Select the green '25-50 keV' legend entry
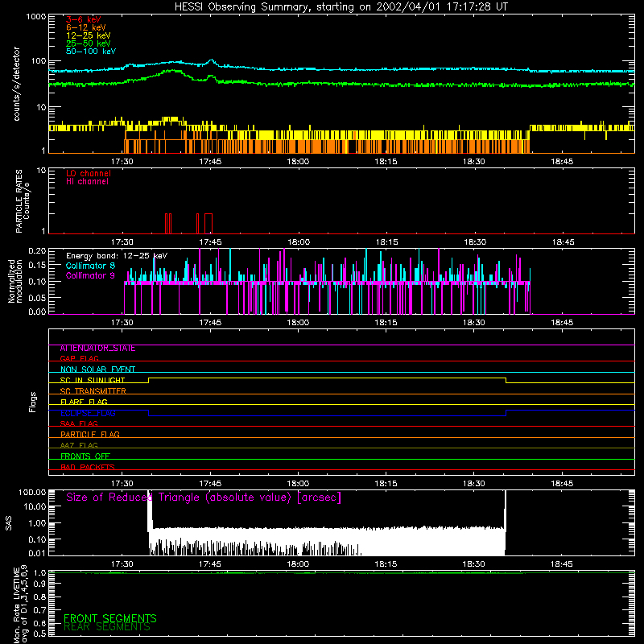The width and height of the screenshot is (644, 644). [89, 43]
